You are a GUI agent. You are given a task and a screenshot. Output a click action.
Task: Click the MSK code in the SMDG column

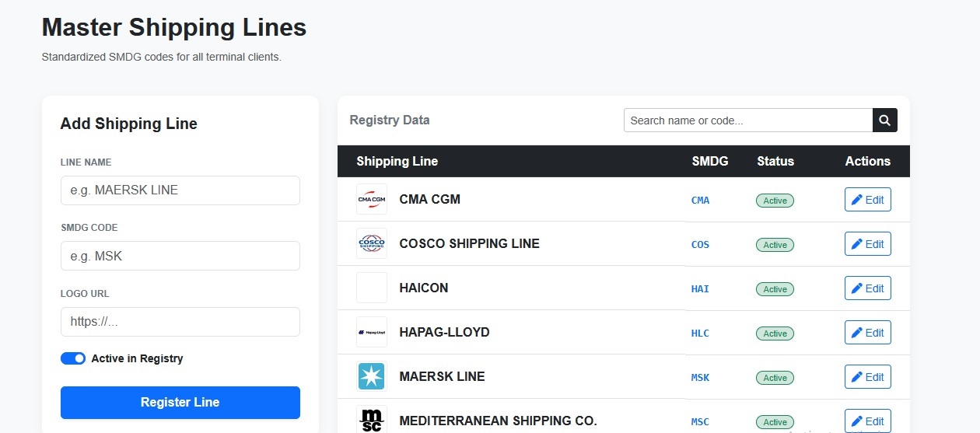(x=700, y=378)
